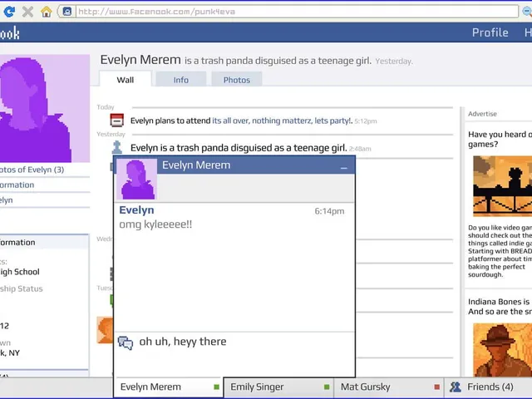Click the calendar event icon beside Evelyn's party post
Screen dimensions: 532x399
(117, 121)
